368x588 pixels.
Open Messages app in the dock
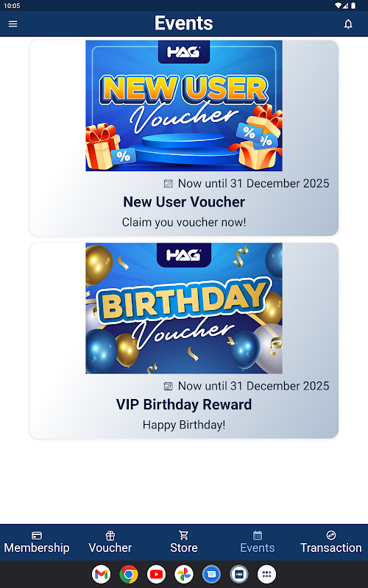tap(211, 574)
